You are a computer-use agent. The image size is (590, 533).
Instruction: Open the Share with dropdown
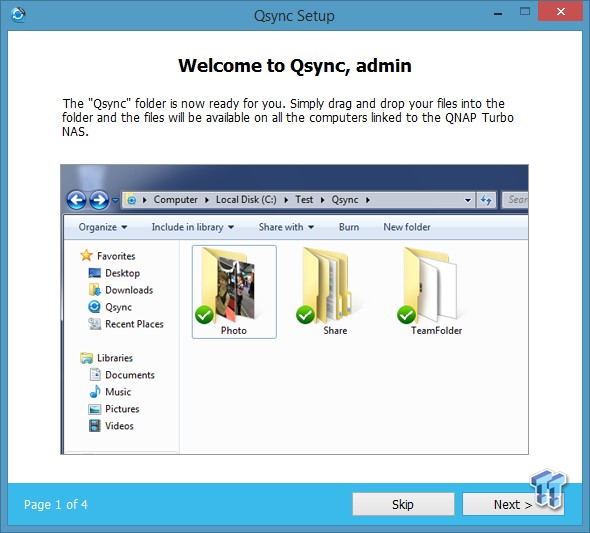[x=286, y=227]
